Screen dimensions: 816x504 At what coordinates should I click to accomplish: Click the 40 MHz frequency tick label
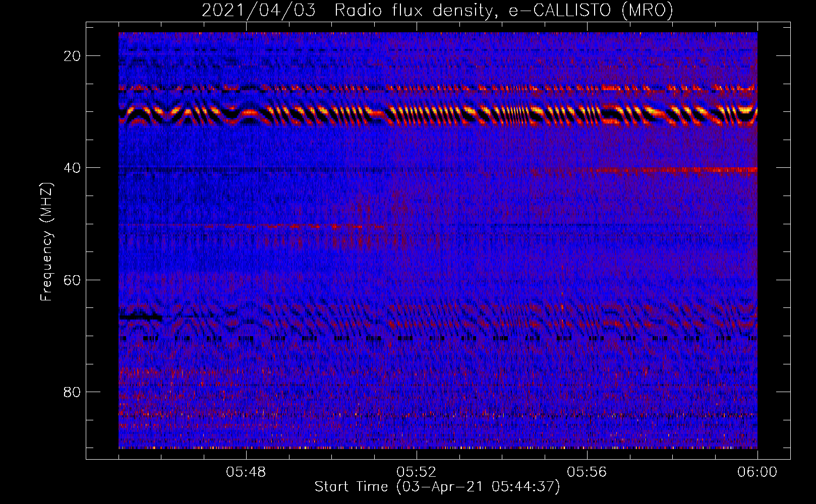pyautogui.click(x=73, y=168)
